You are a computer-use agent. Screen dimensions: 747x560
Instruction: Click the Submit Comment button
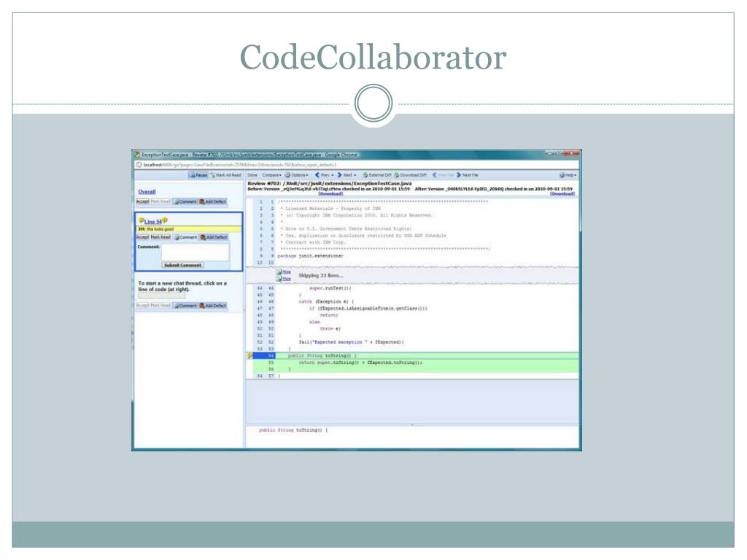tap(183, 265)
